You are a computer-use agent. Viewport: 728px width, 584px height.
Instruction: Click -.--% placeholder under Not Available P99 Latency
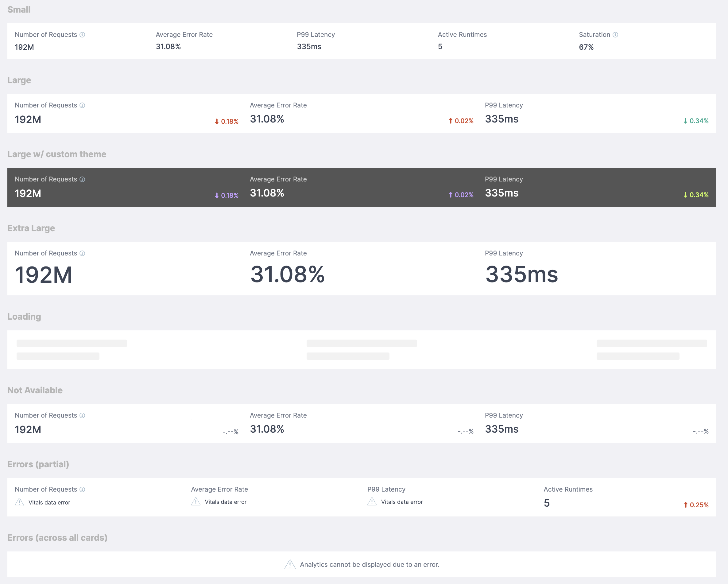[x=701, y=431]
